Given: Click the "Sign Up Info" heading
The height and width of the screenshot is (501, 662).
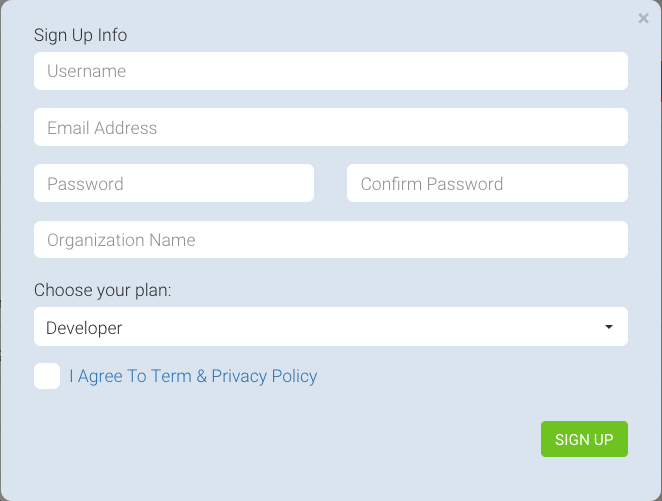Looking at the screenshot, I should pos(81,35).
